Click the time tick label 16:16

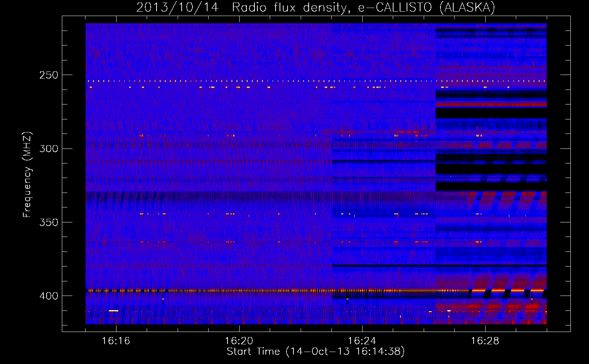click(116, 341)
